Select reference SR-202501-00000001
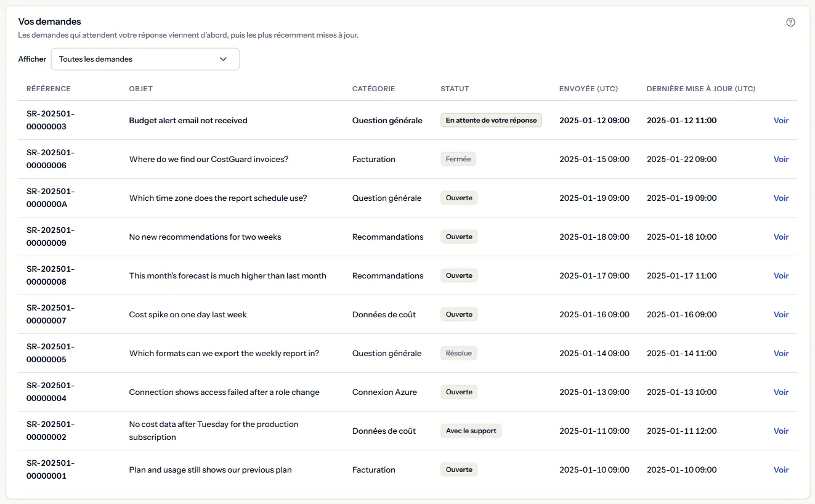The image size is (815, 504). tap(51, 469)
